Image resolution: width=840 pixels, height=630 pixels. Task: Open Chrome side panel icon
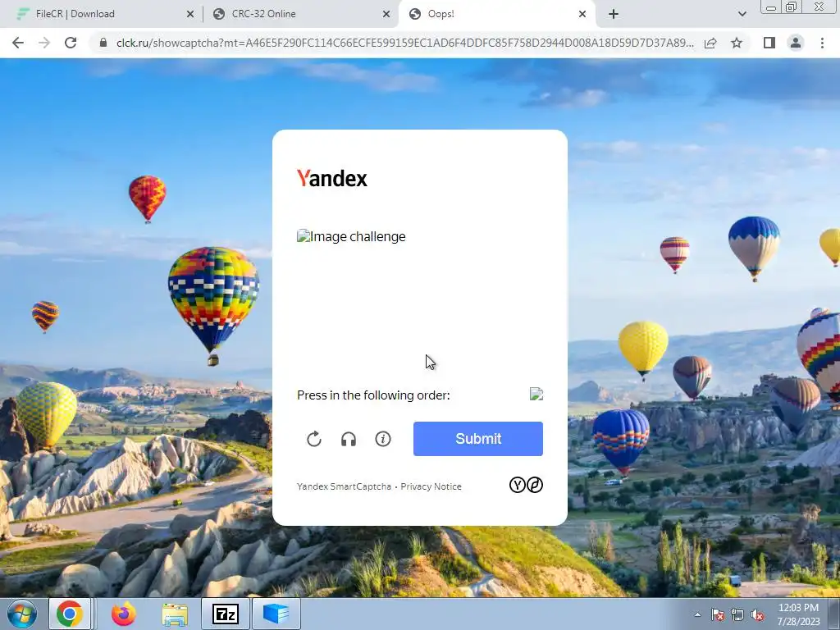tap(769, 43)
